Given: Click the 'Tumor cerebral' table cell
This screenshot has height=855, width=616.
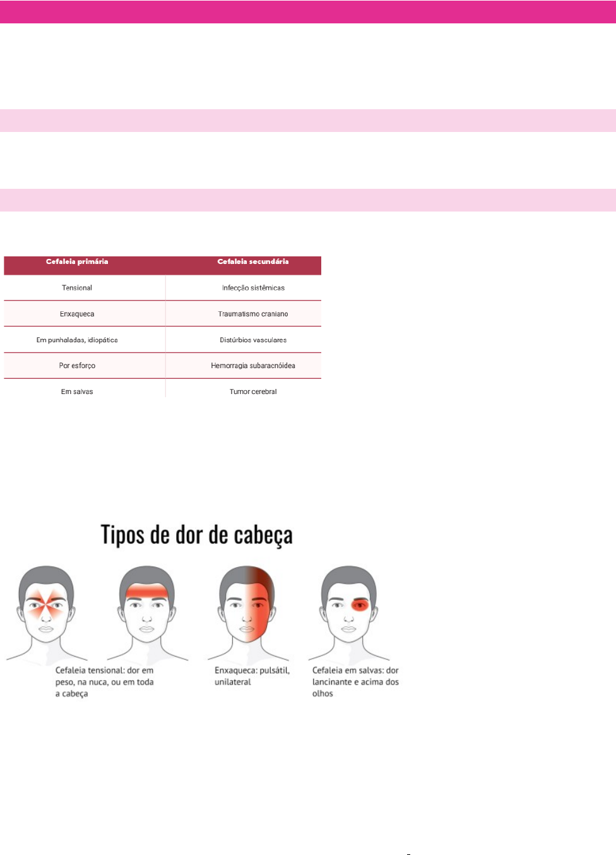Looking at the screenshot, I should click(x=253, y=392).
